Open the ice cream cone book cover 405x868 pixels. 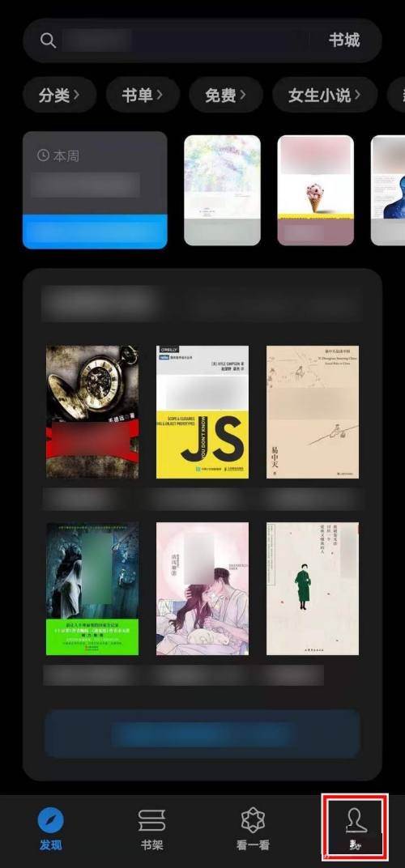pos(316,189)
